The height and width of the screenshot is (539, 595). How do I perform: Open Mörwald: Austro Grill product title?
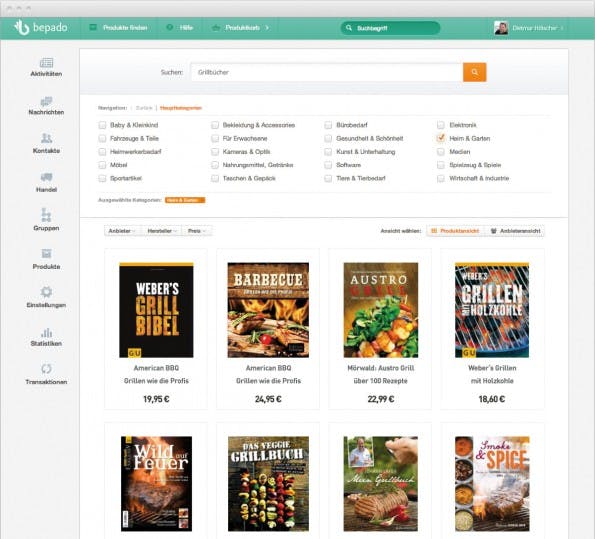tap(381, 368)
